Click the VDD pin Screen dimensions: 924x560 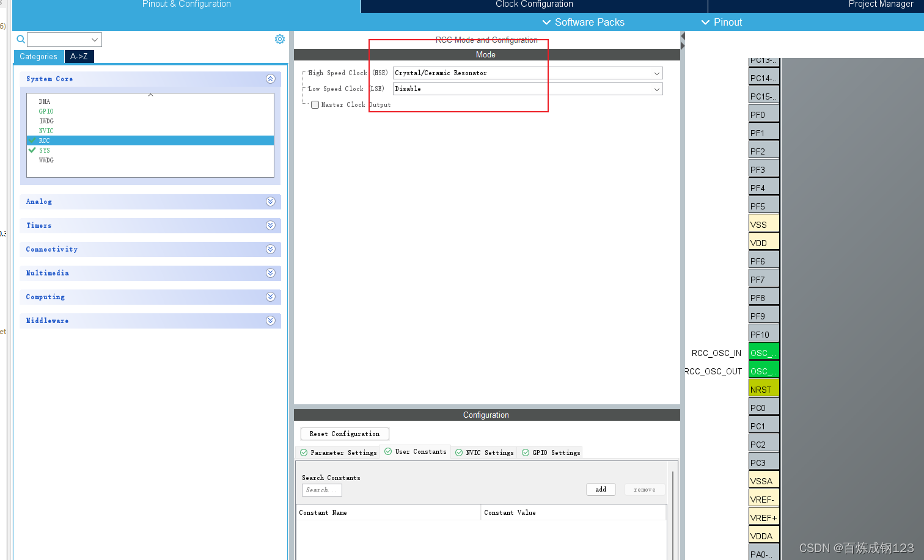[764, 242]
